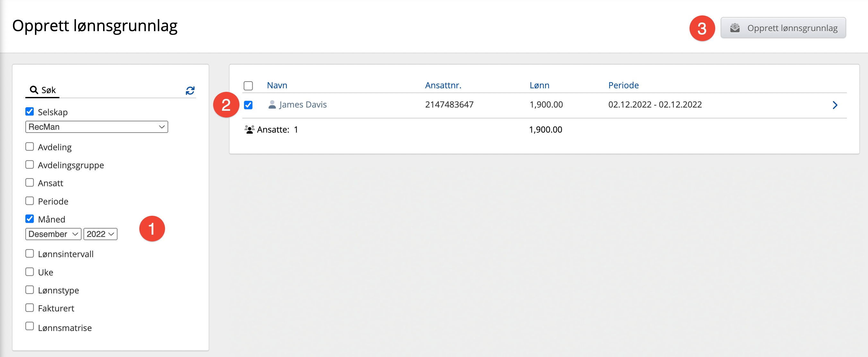Click the employee number 2147483647
This screenshot has width=868, height=357.
tap(449, 105)
